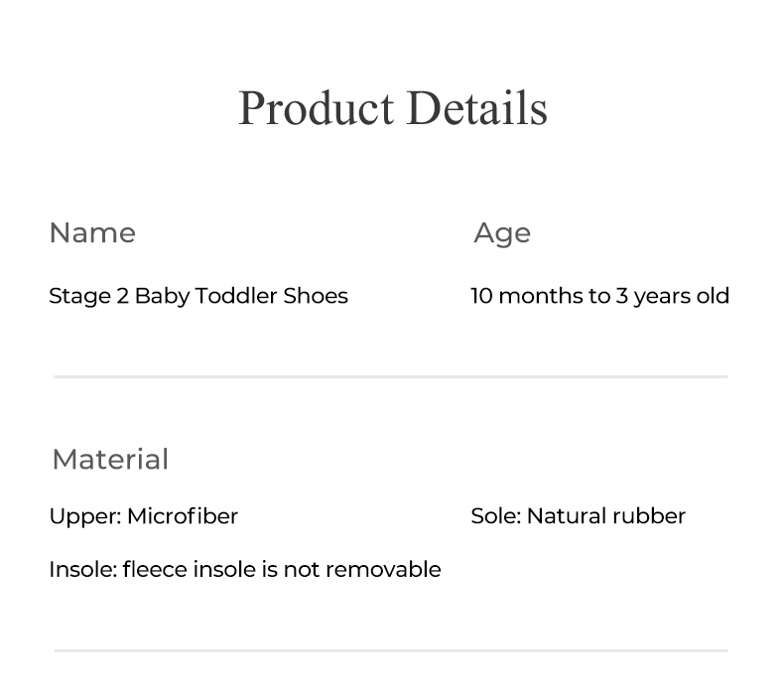784x697 pixels.
Task: Click the divider line below the Name row
Action: 391,377
